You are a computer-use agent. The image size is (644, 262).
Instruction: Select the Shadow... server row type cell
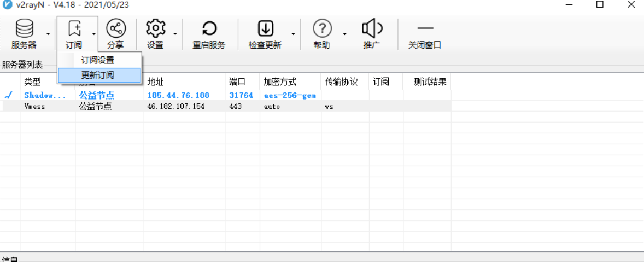pos(45,95)
